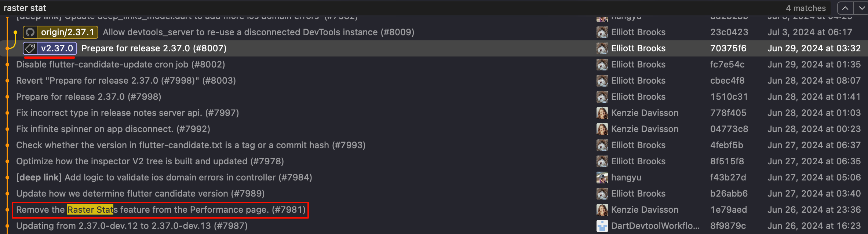Click tag icon on v2.37.0 badge

pos(30,48)
